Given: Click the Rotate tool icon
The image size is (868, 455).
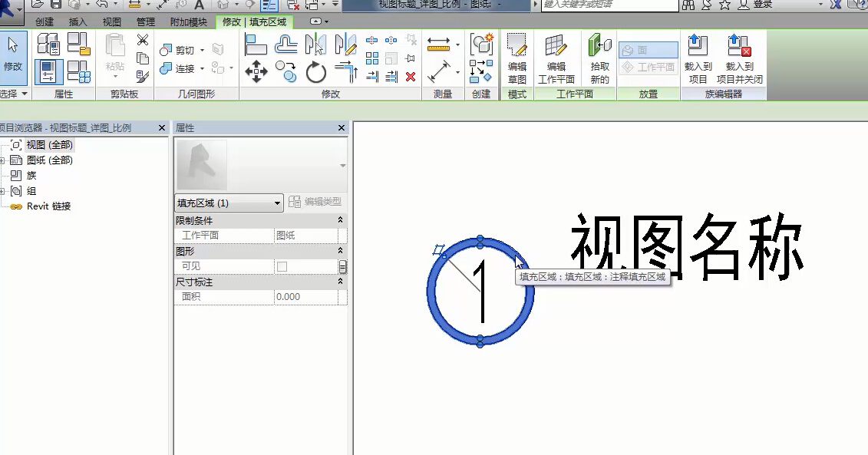Looking at the screenshot, I should pyautogui.click(x=316, y=72).
